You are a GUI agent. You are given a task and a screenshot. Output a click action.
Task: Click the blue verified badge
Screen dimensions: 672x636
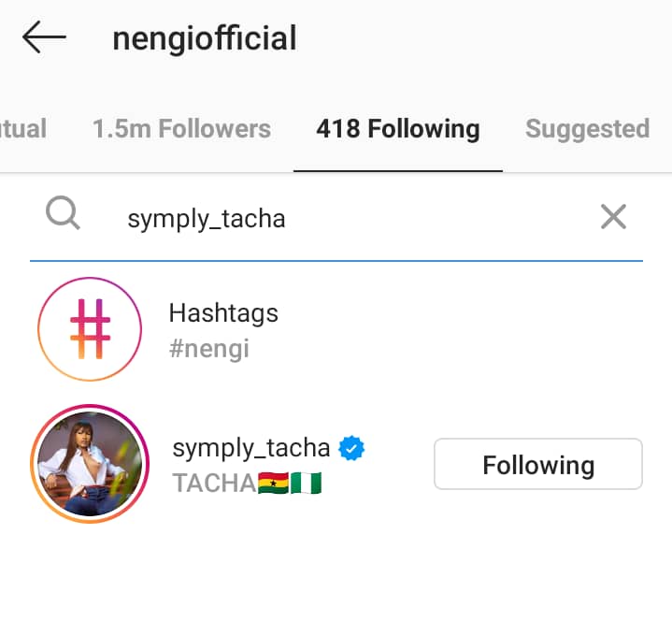[351, 449]
